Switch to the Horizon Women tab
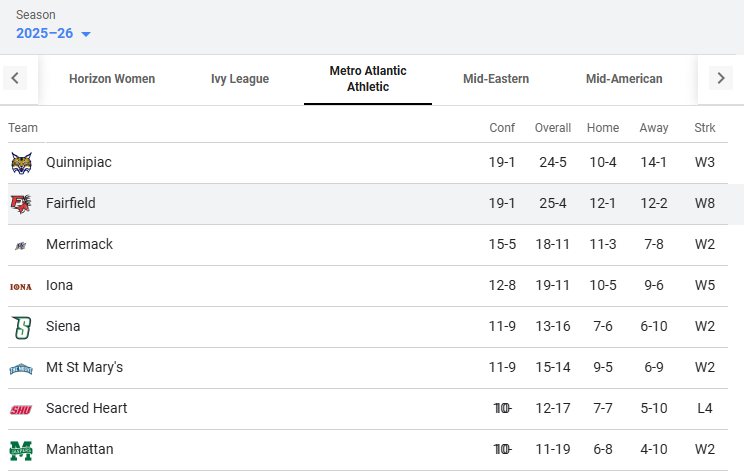Image resolution: width=744 pixels, height=471 pixels. (x=112, y=79)
